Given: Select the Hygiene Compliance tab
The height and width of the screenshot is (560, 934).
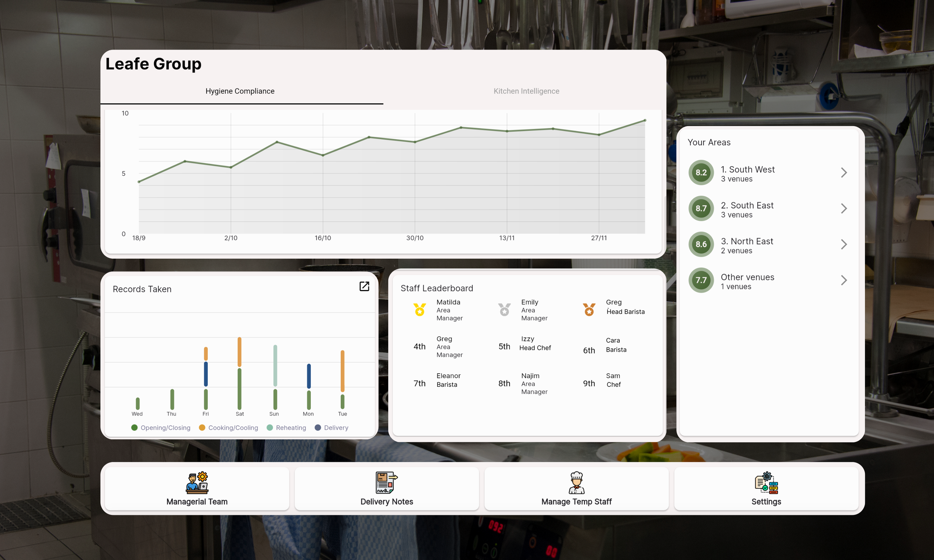Looking at the screenshot, I should click(x=240, y=91).
